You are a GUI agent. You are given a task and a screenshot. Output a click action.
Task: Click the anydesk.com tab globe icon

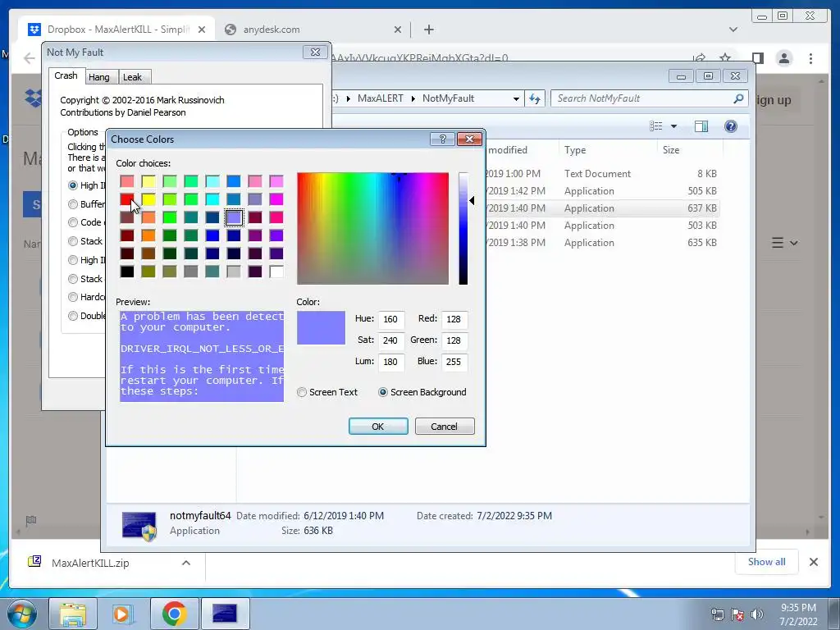pos(231,30)
